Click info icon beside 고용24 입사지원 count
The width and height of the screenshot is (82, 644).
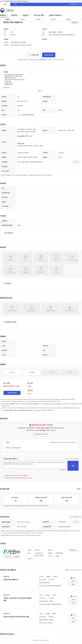coord(71,497)
